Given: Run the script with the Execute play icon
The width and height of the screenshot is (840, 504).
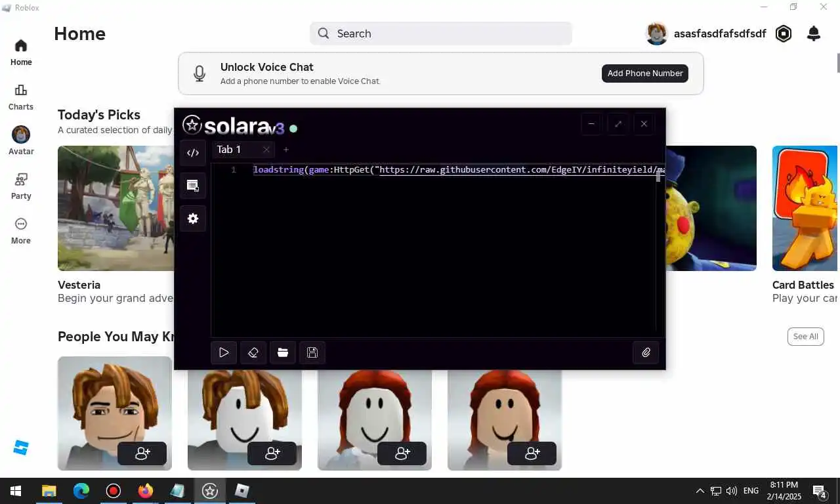Looking at the screenshot, I should point(224,352).
